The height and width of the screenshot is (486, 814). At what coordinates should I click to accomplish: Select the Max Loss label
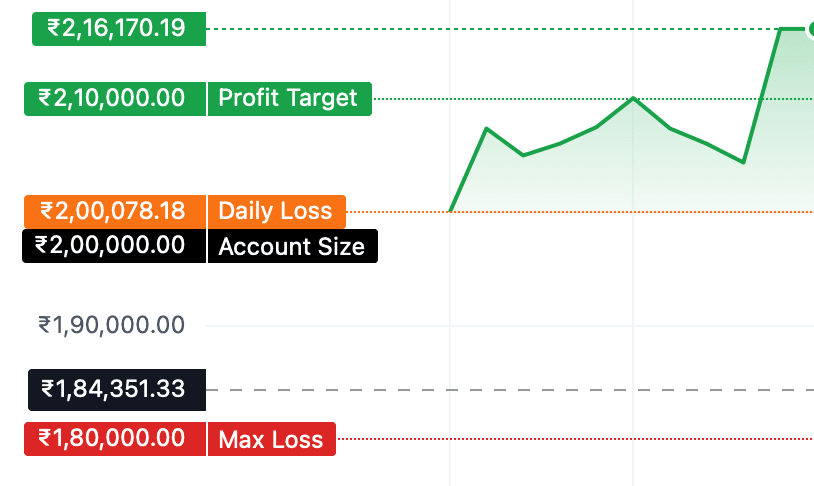tap(271, 438)
